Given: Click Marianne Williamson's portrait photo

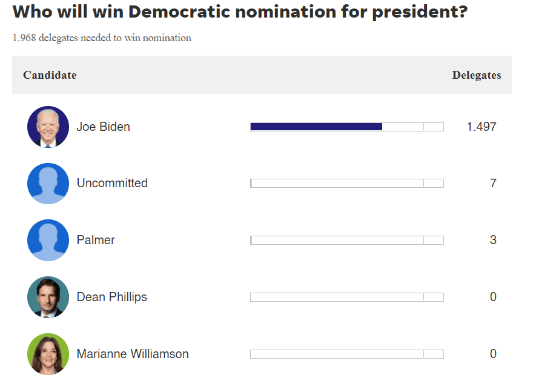Looking at the screenshot, I should pos(48,354).
